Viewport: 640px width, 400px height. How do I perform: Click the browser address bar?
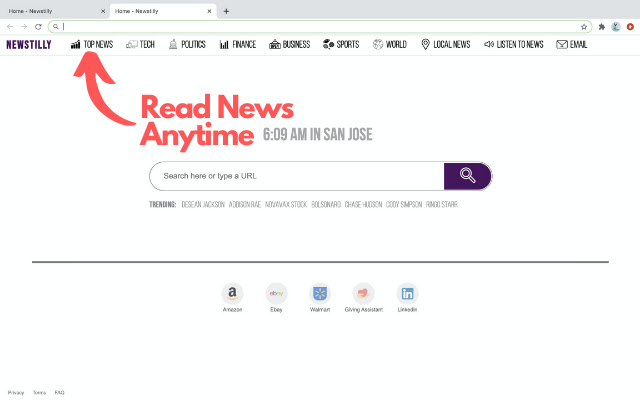(320, 27)
